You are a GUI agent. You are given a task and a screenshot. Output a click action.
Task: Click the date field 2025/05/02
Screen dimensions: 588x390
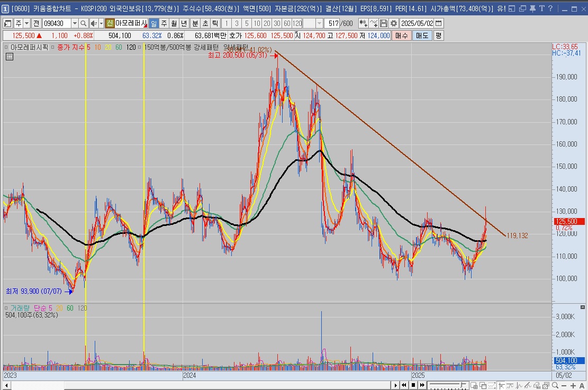417,23
